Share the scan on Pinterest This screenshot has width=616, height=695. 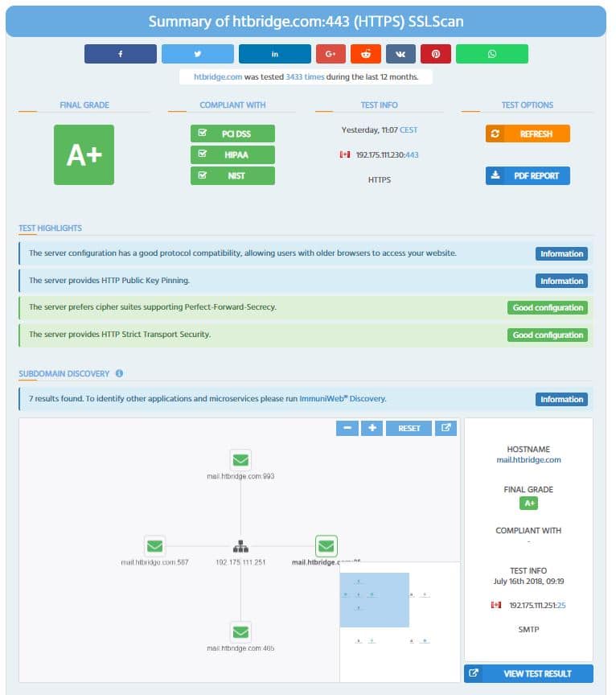point(436,54)
